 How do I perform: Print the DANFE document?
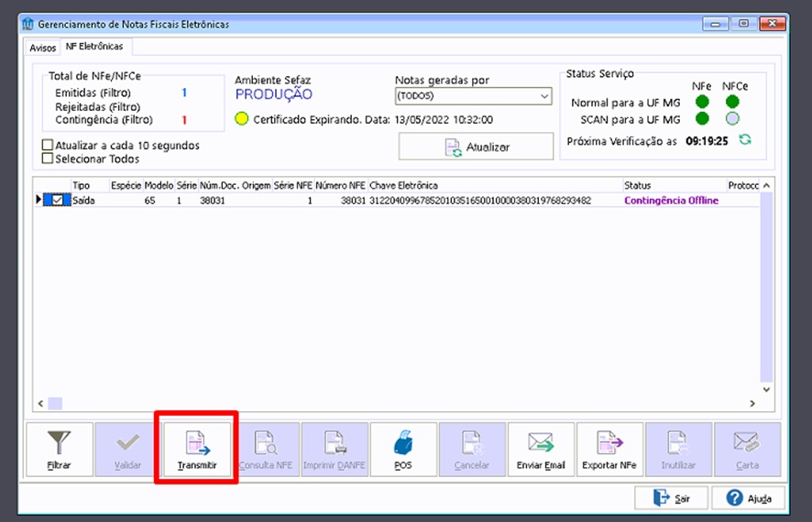[x=335, y=449]
